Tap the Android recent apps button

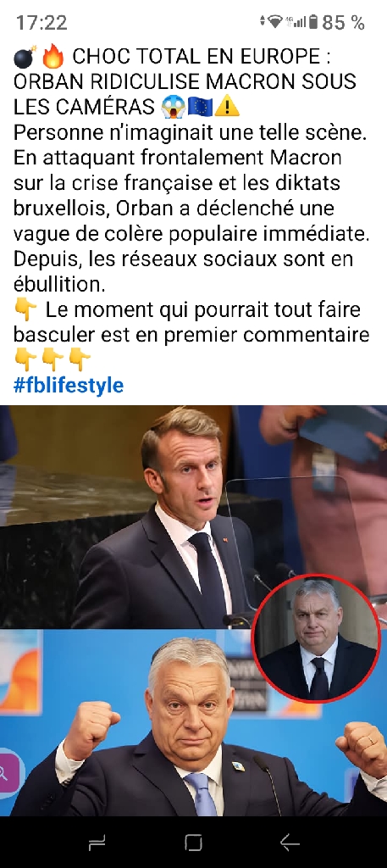point(97,843)
